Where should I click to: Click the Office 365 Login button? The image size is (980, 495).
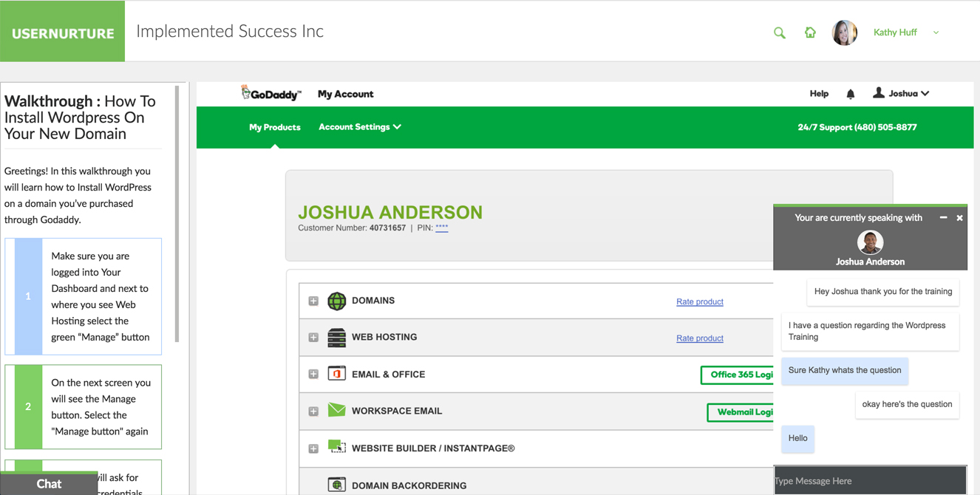(737, 375)
